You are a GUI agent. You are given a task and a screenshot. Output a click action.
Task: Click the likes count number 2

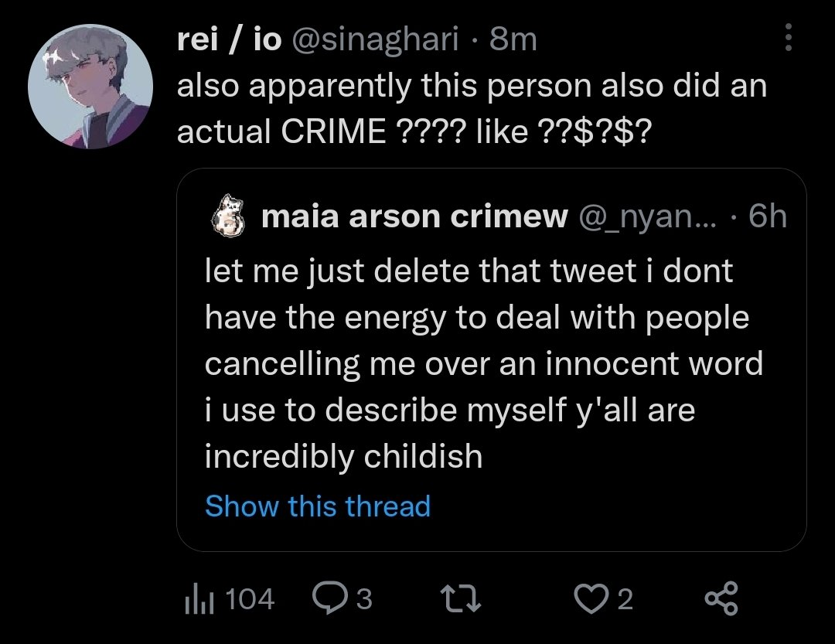tap(625, 599)
